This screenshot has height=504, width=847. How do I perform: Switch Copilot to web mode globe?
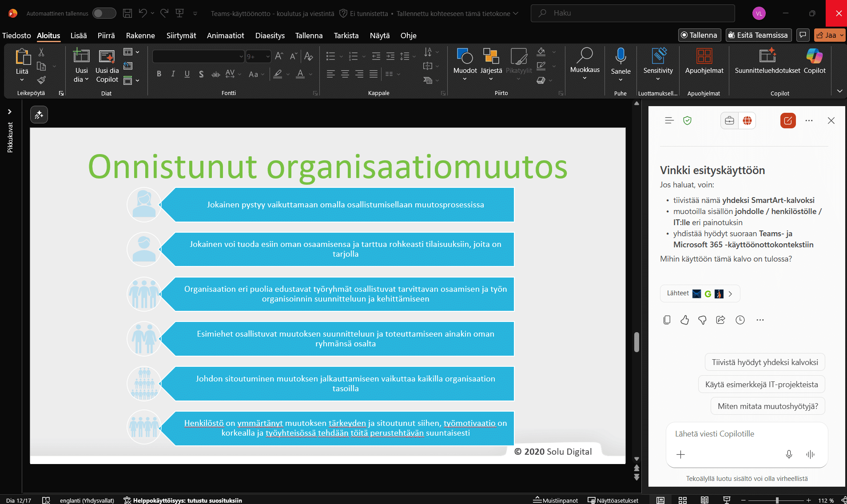(x=747, y=121)
